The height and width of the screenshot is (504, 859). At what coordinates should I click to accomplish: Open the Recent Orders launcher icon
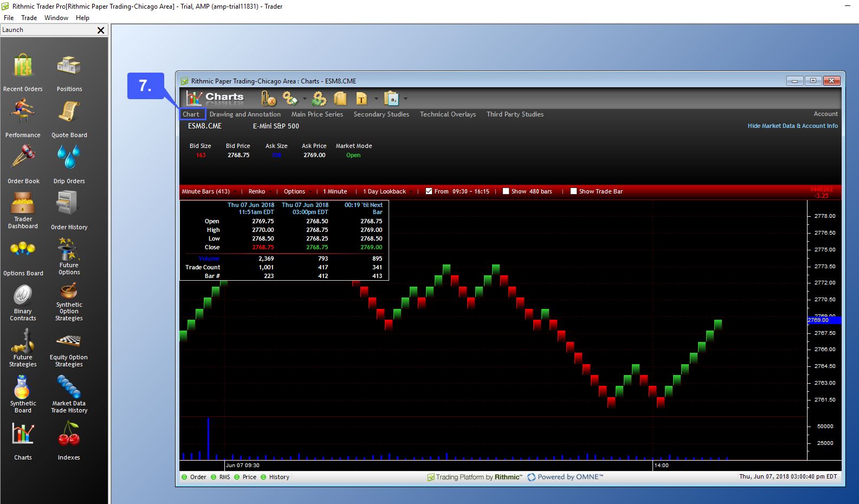[23, 66]
